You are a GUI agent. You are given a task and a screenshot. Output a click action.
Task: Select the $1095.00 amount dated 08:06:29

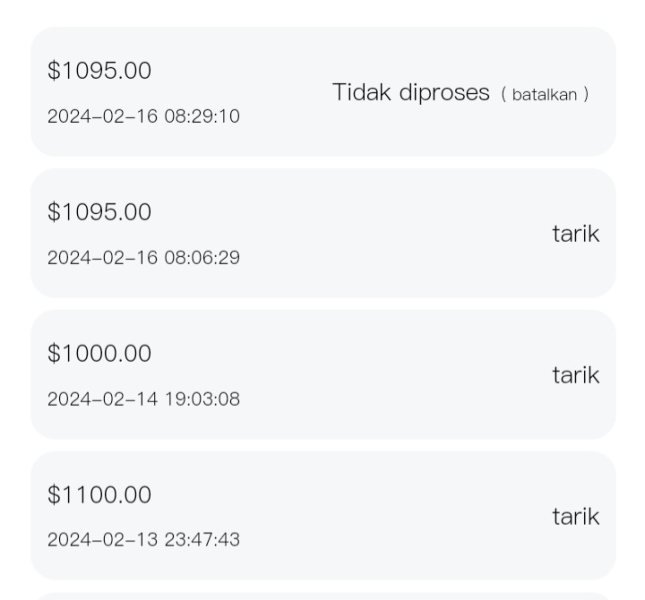[x=99, y=212]
